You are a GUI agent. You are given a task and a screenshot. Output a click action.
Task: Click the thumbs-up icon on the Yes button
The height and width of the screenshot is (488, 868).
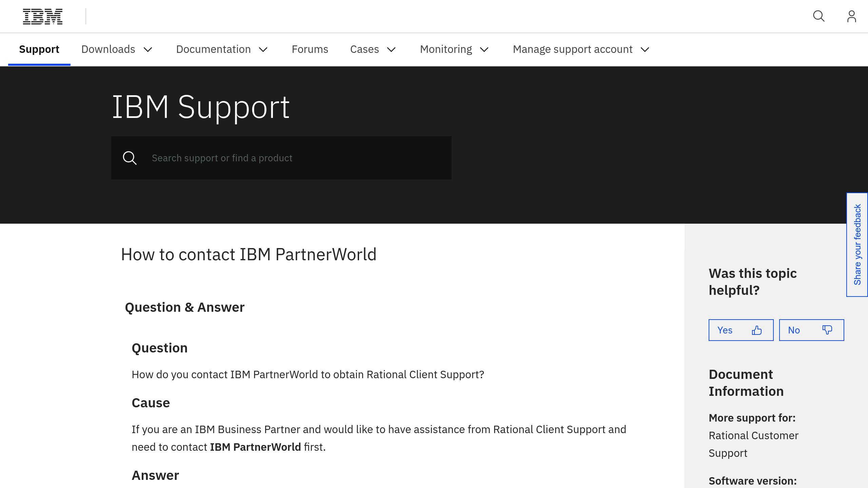[757, 330]
